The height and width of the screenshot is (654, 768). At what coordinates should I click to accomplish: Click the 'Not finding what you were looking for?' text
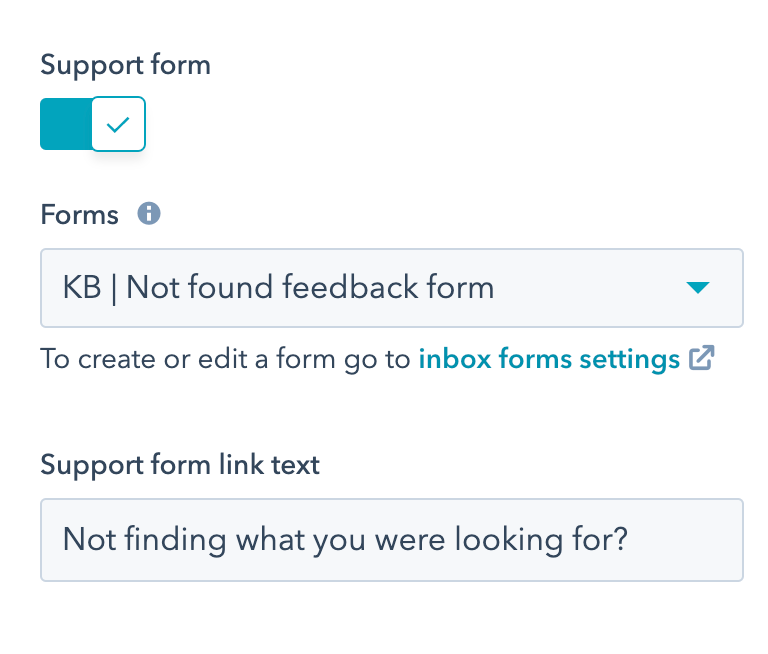point(345,540)
